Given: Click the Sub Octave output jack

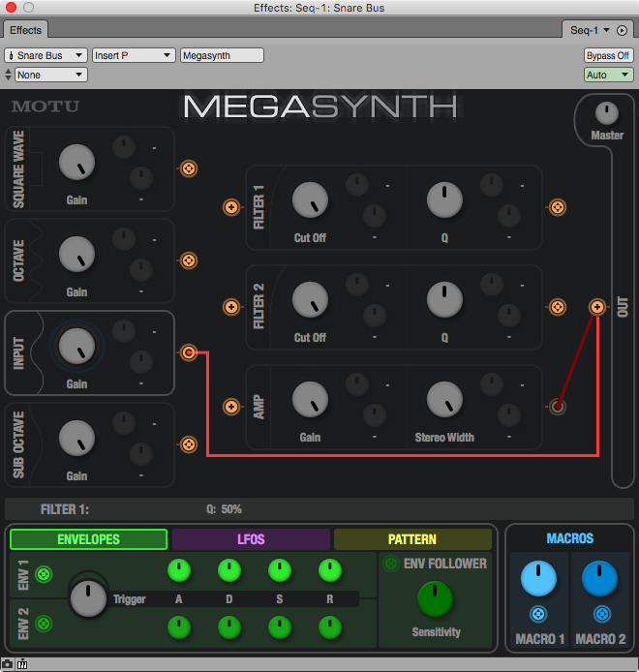Looking at the screenshot, I should coord(189,444).
